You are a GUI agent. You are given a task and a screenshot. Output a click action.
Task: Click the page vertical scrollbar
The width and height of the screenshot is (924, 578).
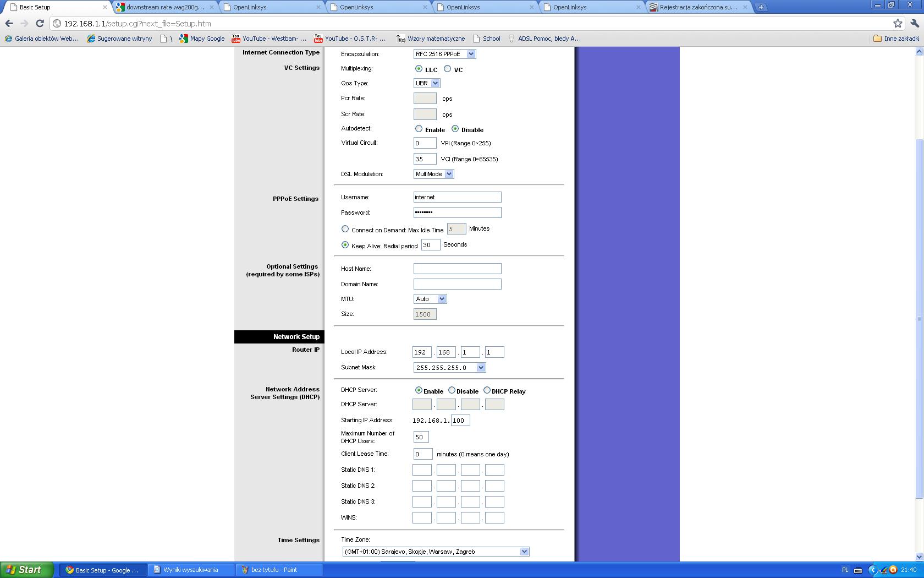[x=919, y=318]
